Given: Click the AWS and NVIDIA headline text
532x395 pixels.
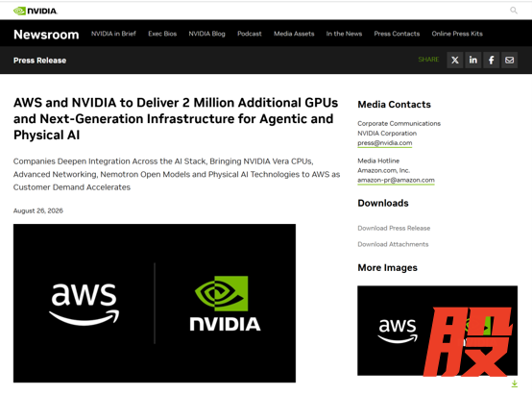Looking at the screenshot, I should (176, 118).
